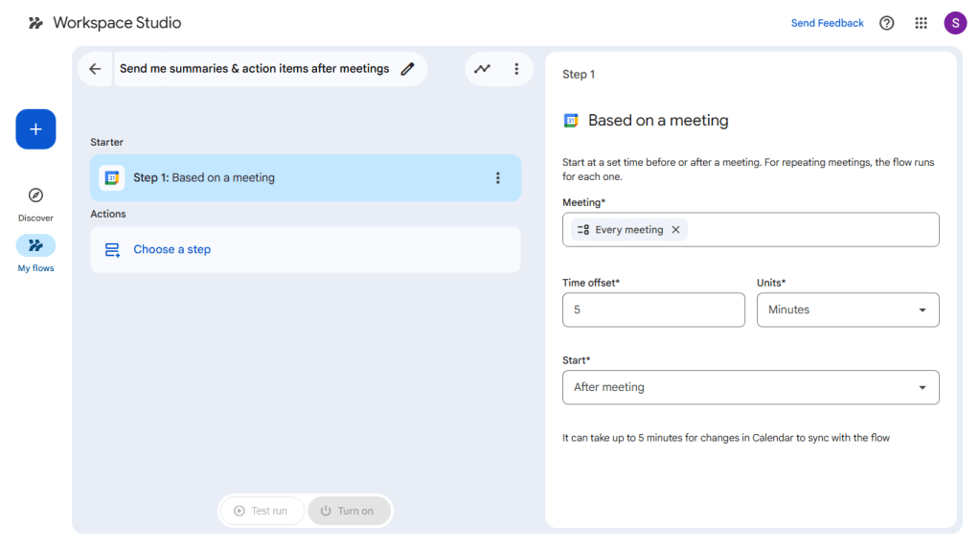Edit flow name with pencil icon
Image resolution: width=980 pixels, height=551 pixels.
407,69
